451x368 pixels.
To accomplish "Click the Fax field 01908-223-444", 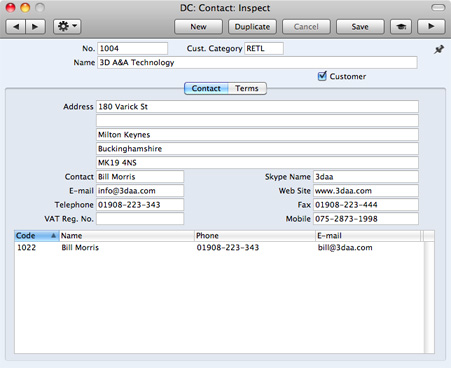I will [x=366, y=205].
